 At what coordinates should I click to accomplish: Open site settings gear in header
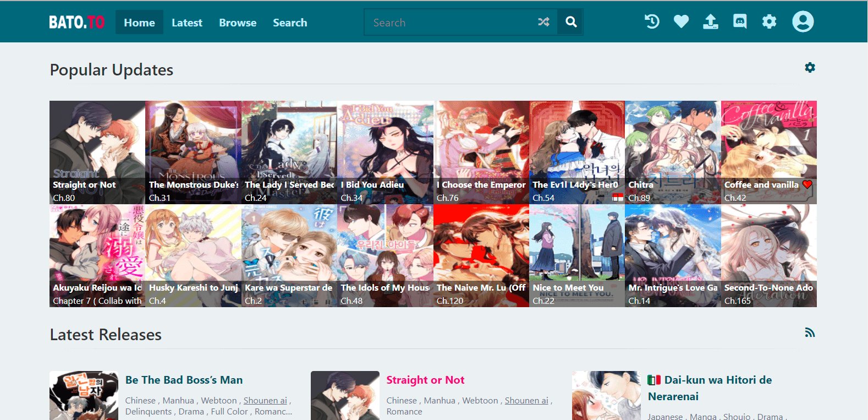coord(769,21)
